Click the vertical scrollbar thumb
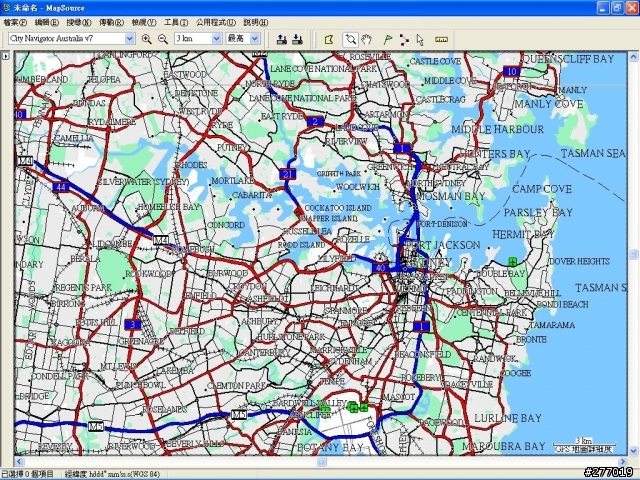Screen dimensions: 640x480 point(633,255)
